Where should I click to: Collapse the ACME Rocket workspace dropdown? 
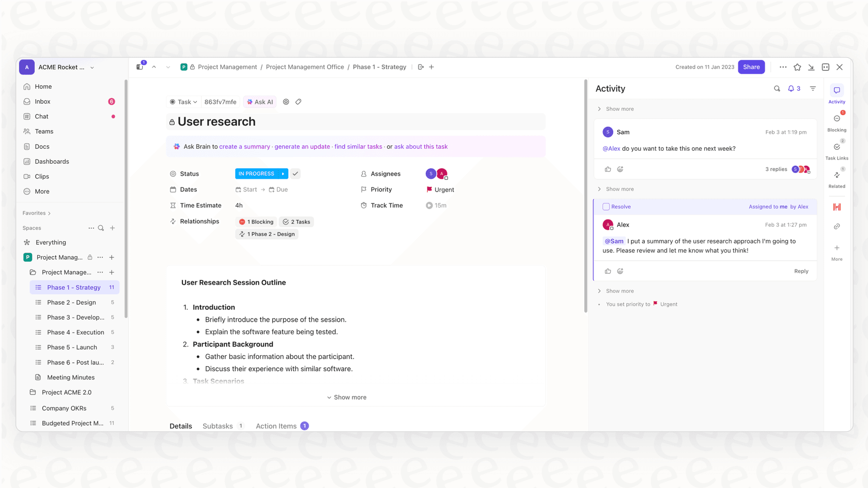[x=92, y=67]
